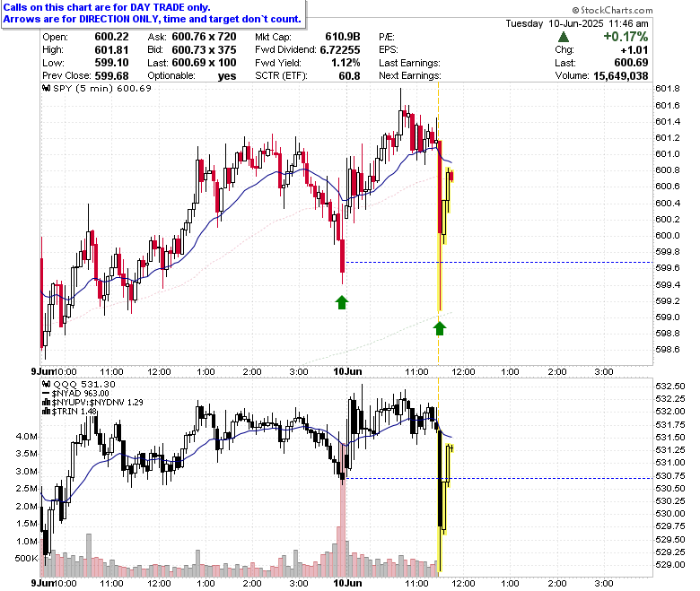
Task: Click the 4.0M volume axis label
Action: pyautogui.click(x=27, y=436)
